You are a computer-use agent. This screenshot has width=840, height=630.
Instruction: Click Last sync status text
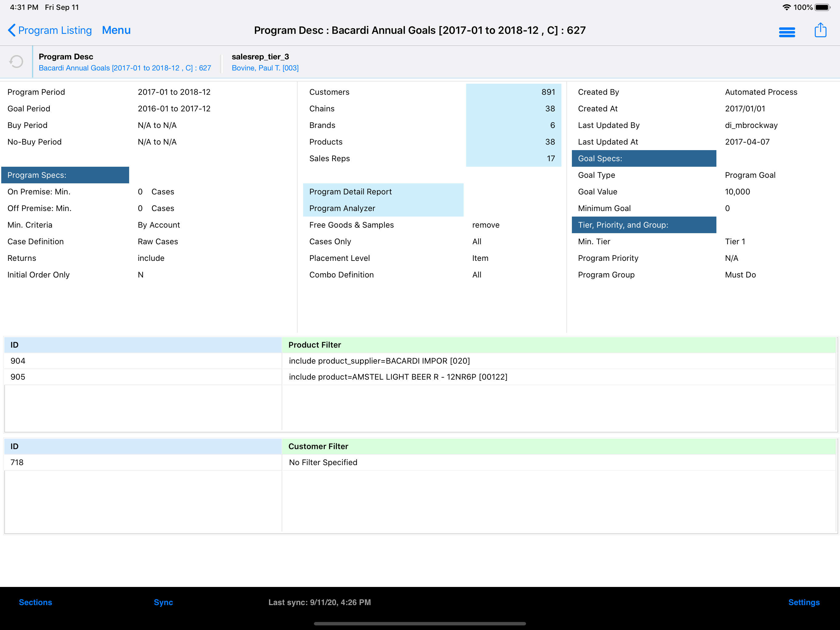coord(319,602)
